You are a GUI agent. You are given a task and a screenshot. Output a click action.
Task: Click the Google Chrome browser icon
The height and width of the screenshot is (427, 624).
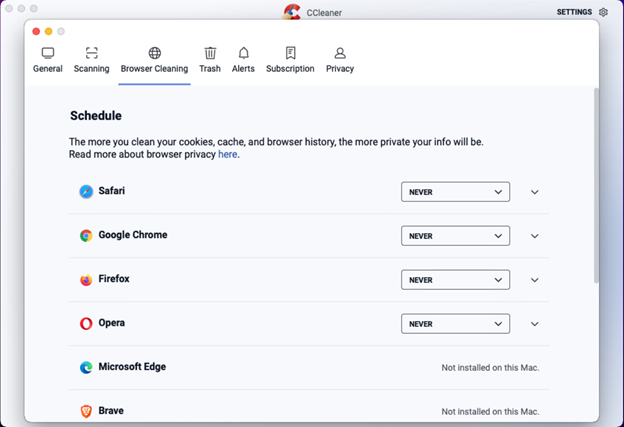pyautogui.click(x=86, y=236)
